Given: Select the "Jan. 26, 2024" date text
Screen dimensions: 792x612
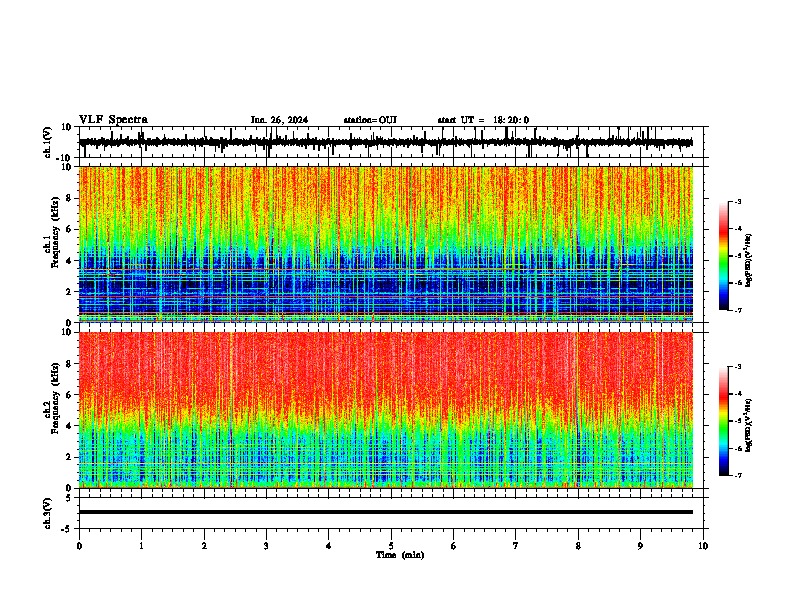Looking at the screenshot, I should (279, 120).
